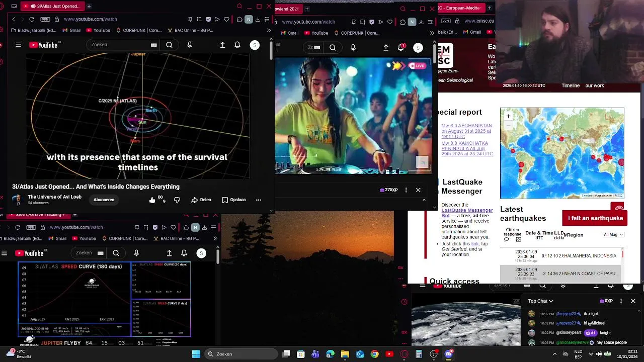Dislike the 3i/Atlas video
Image resolution: width=644 pixels, height=362 pixels.
point(177,200)
